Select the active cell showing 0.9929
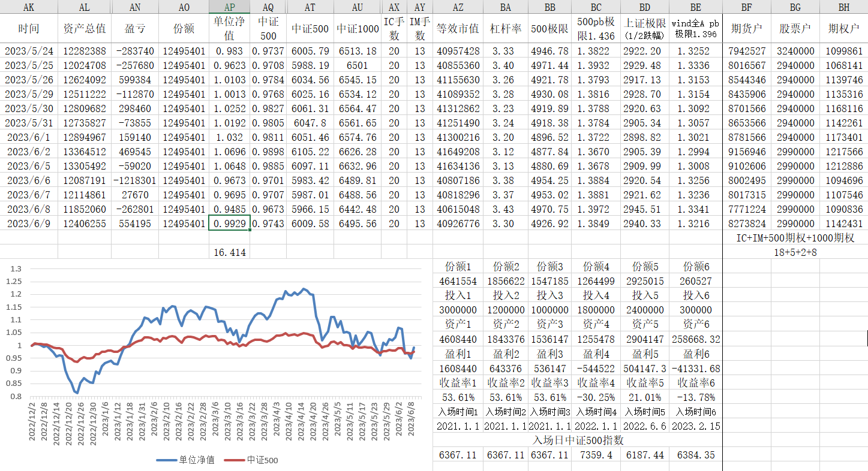868x471 pixels. click(x=229, y=224)
